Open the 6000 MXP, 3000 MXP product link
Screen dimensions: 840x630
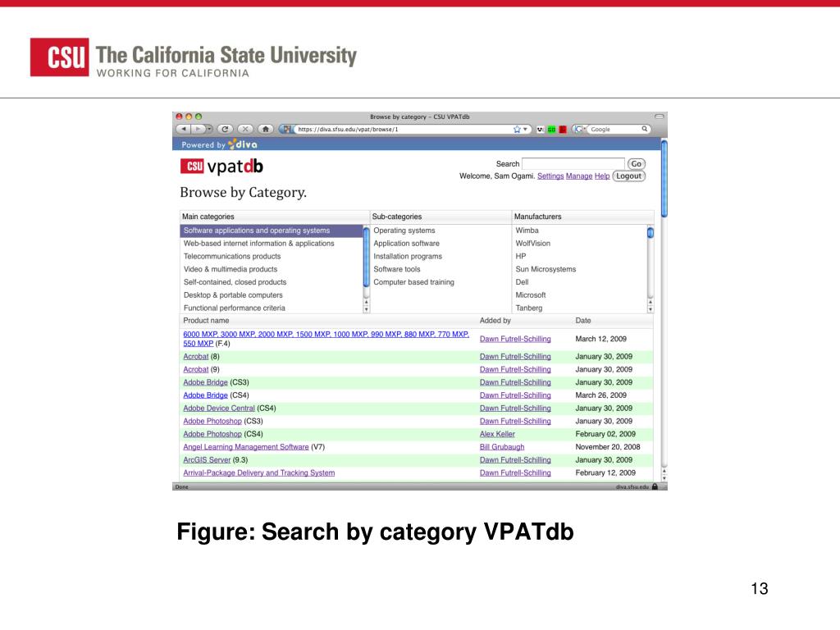point(326,339)
